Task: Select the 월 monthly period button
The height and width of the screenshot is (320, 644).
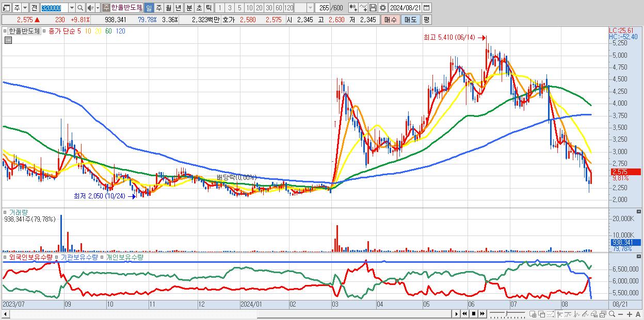Action: (x=168, y=8)
